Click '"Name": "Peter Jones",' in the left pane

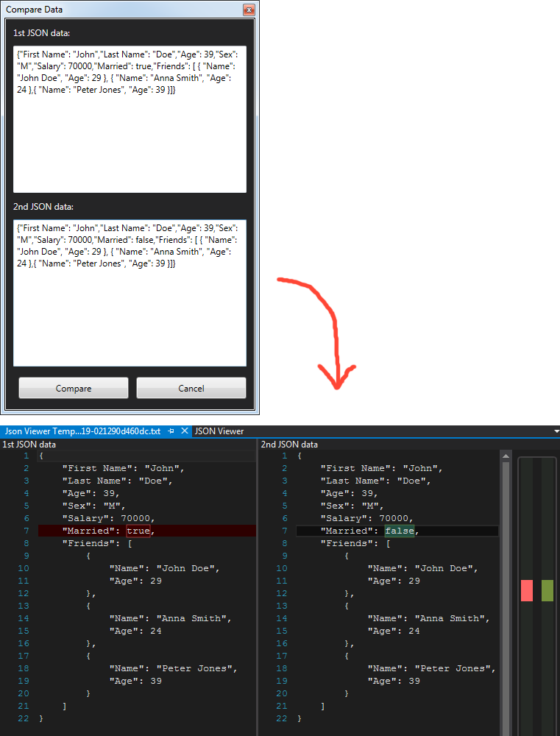173,668
